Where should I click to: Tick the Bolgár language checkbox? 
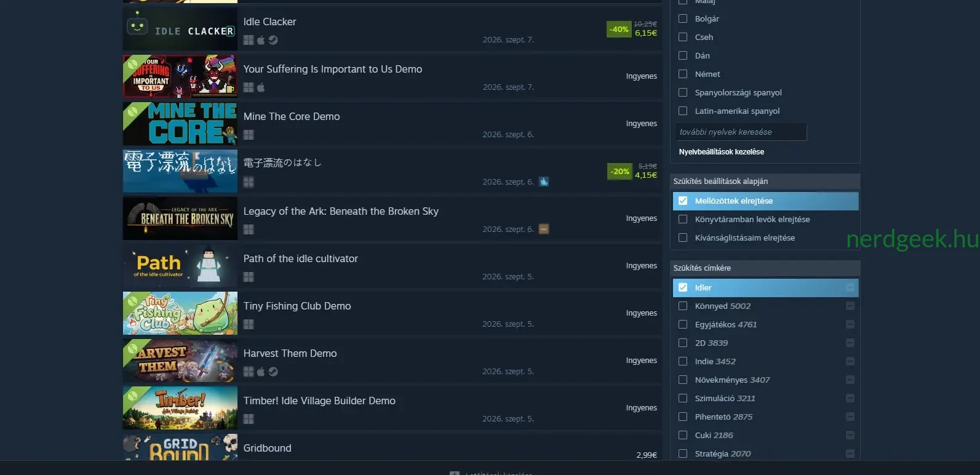click(x=683, y=18)
